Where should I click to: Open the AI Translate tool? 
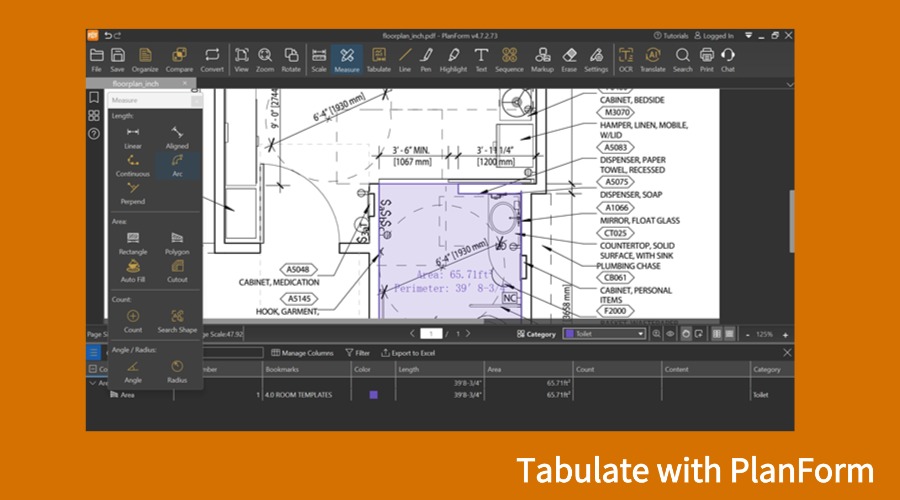653,60
